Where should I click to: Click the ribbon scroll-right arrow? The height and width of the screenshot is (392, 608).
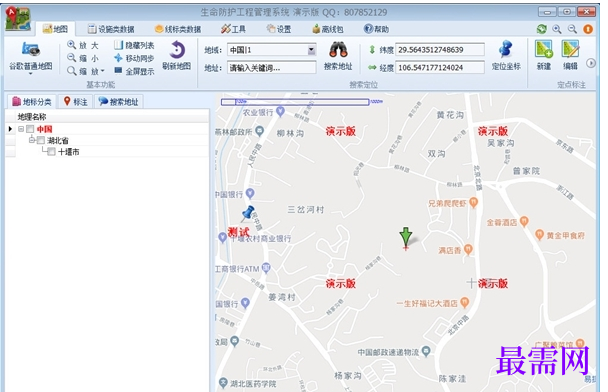tap(591, 63)
